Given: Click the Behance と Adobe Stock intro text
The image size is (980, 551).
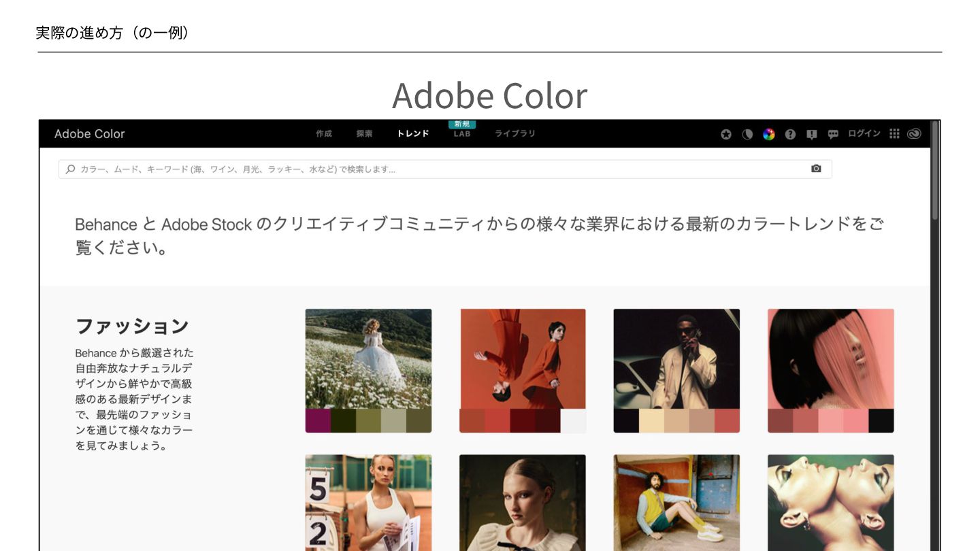Looking at the screenshot, I should point(480,235).
